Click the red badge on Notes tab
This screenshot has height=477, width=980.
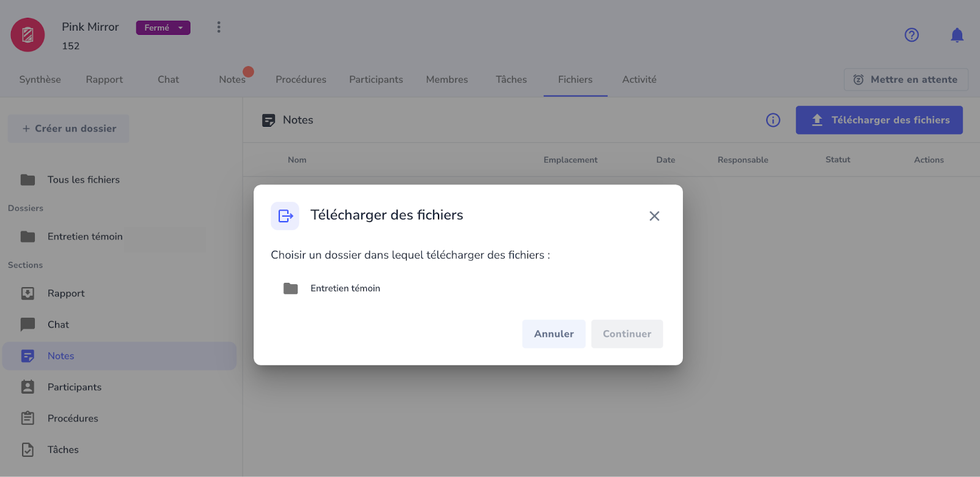click(248, 72)
